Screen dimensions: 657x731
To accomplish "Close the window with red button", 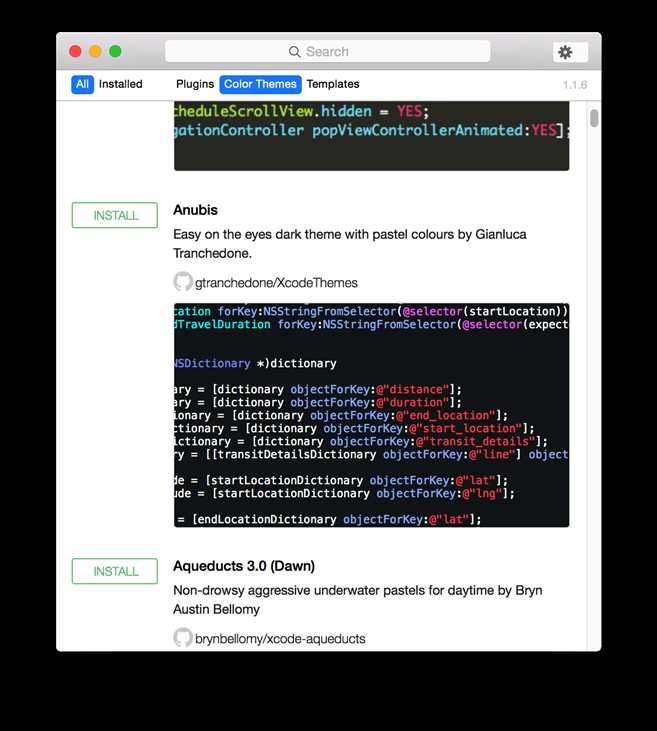I will pos(76,51).
